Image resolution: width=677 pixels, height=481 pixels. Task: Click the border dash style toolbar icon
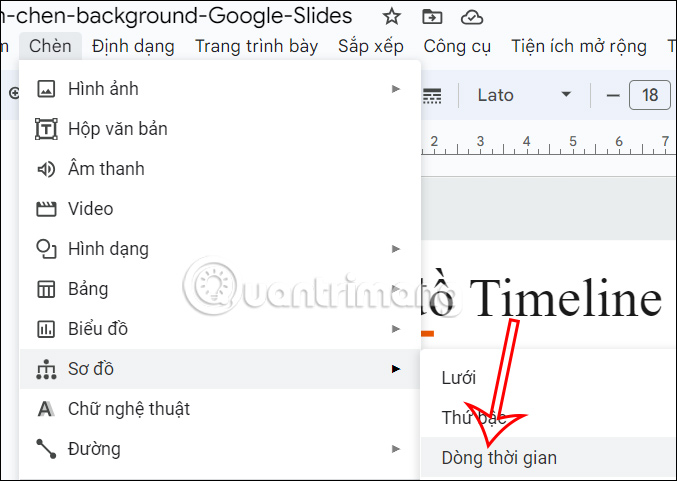tap(432, 95)
